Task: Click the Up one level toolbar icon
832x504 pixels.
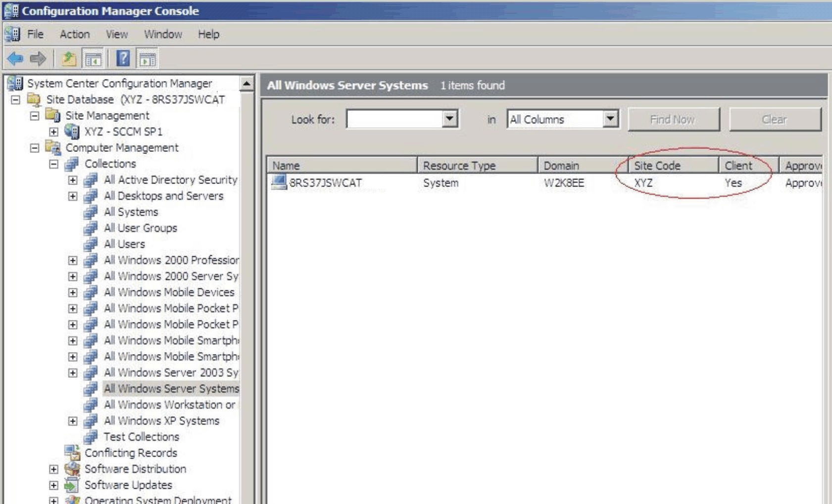Action: coord(68,59)
